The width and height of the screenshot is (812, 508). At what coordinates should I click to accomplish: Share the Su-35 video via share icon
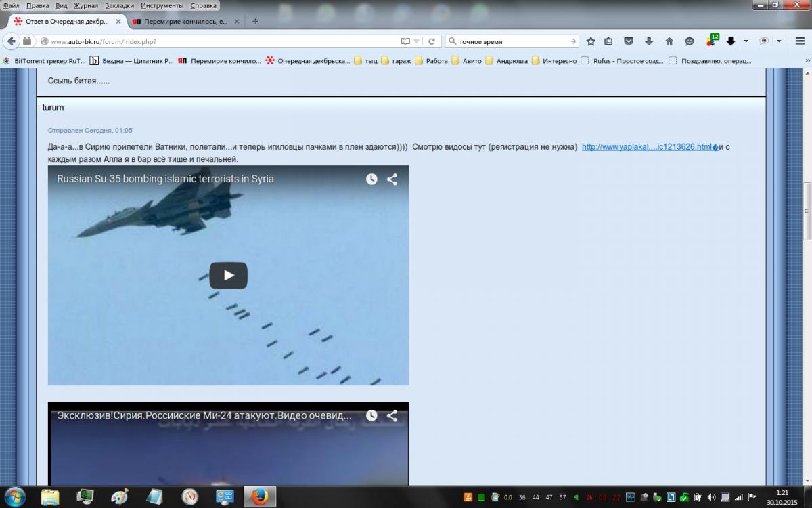(x=392, y=179)
